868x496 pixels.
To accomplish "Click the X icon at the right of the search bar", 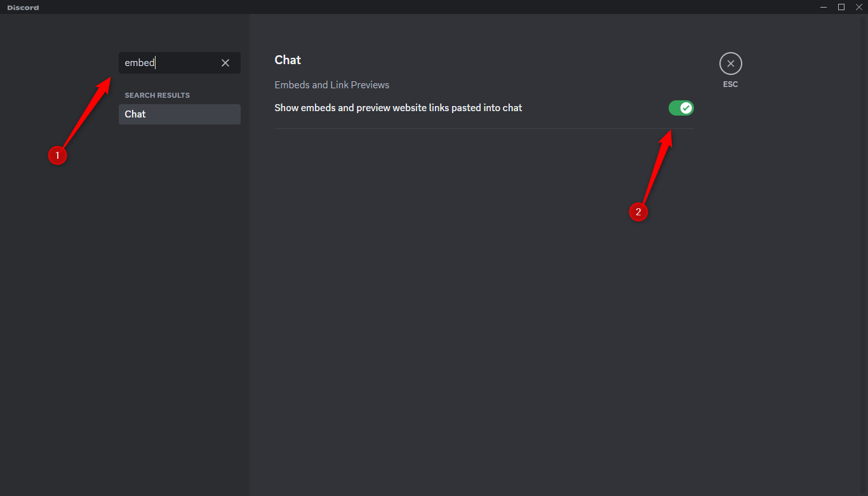I will pos(225,62).
